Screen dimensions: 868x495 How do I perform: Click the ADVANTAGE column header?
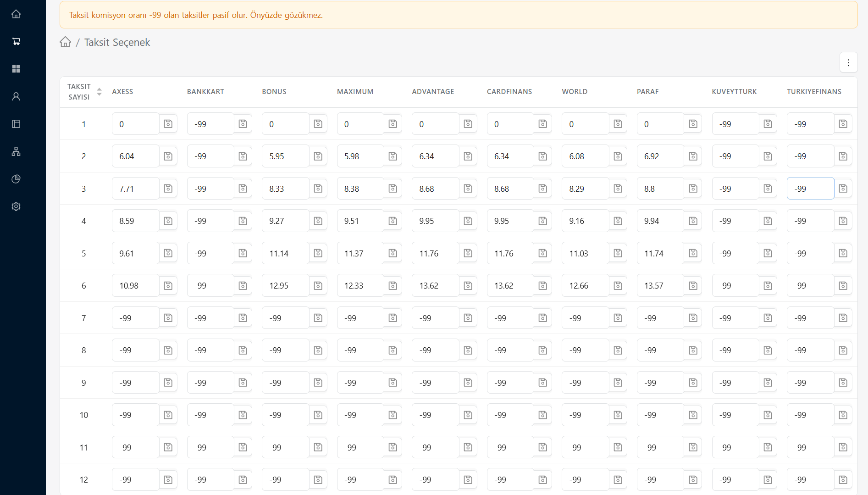pos(433,92)
